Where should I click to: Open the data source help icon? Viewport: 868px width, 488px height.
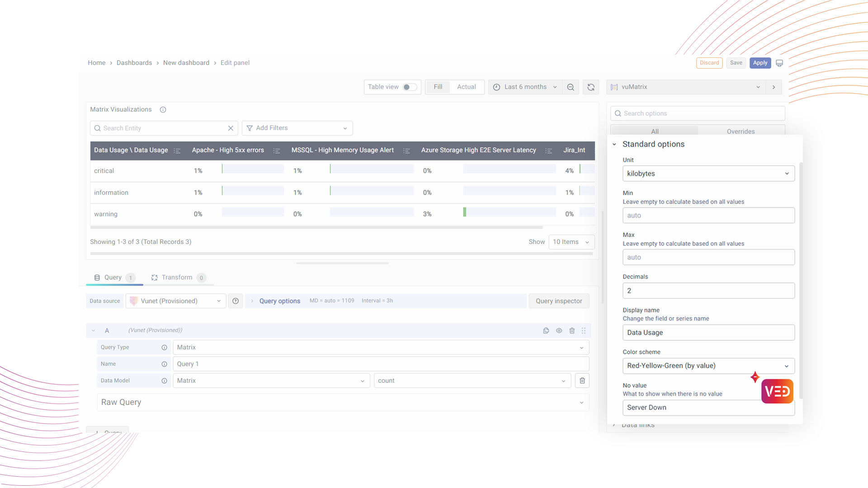[236, 301]
